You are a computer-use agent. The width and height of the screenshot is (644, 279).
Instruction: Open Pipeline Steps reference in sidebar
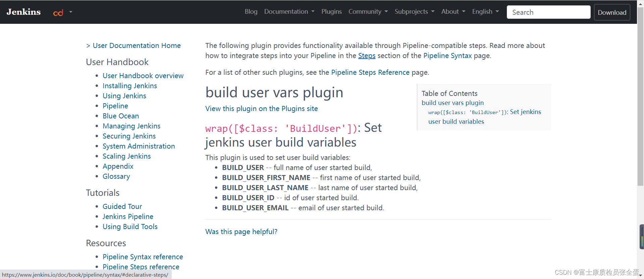coord(141,267)
